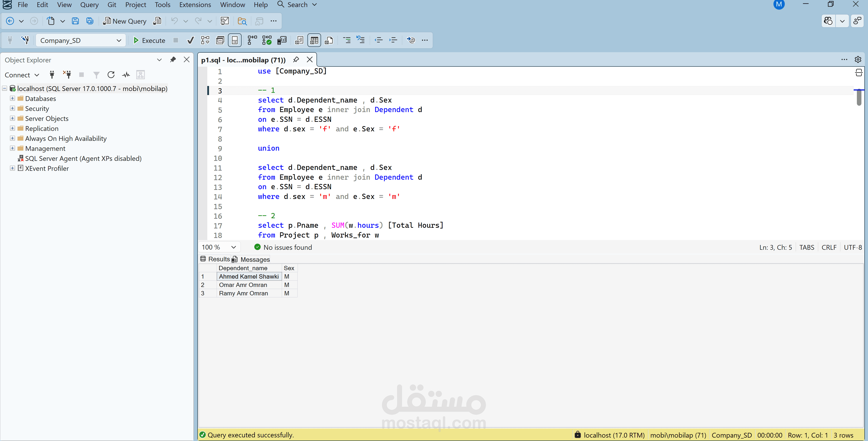The height and width of the screenshot is (441, 868).
Task: Open the Tools menu
Action: click(162, 5)
